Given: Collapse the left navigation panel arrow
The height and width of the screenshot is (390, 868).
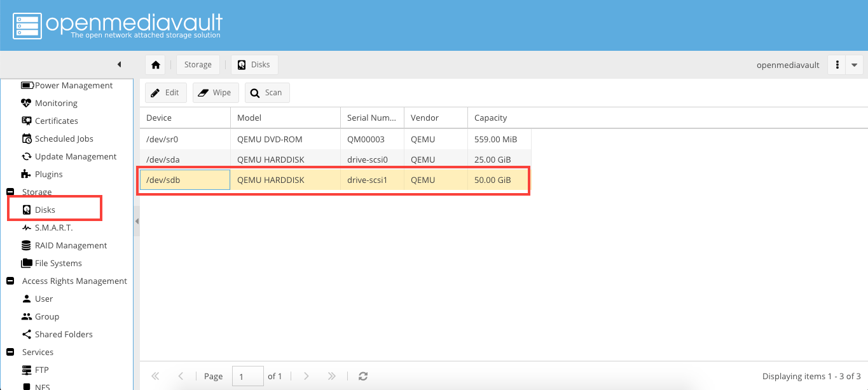Looking at the screenshot, I should click(x=119, y=65).
